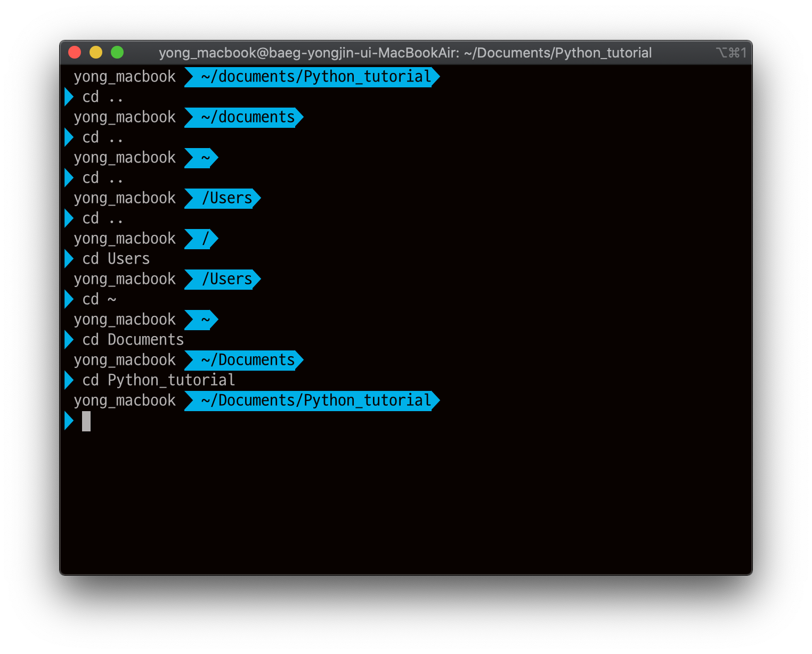The height and width of the screenshot is (654, 812).
Task: Select the ⌥⌘1 indicator in title bar
Action: click(730, 52)
